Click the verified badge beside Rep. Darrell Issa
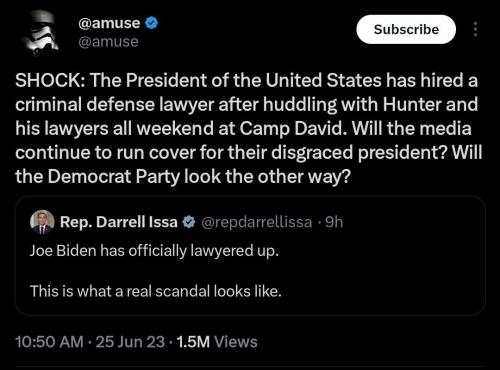Image resolution: width=500 pixels, height=370 pixels. pyautogui.click(x=189, y=222)
